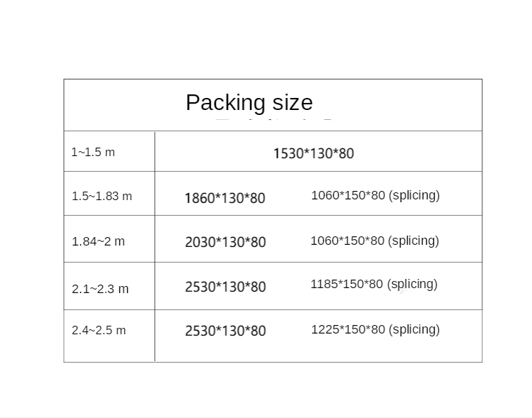Click the 1185*150*80 splicing size number
This screenshot has width=532, height=418.
tap(347, 284)
